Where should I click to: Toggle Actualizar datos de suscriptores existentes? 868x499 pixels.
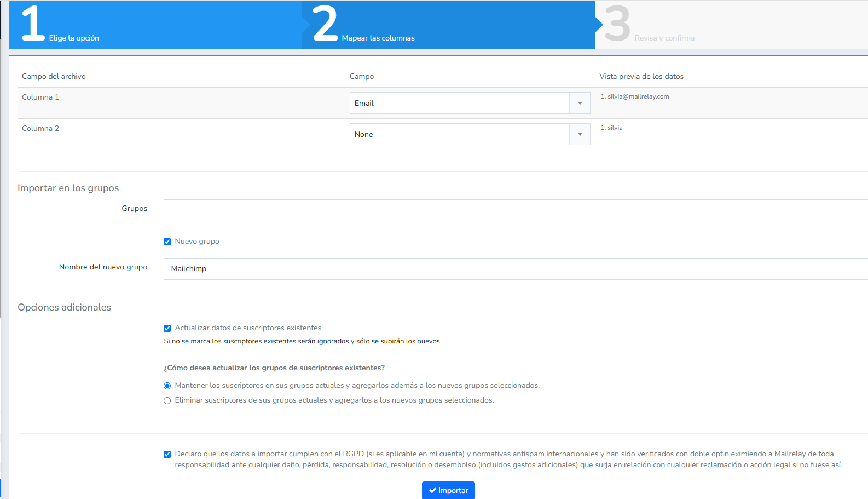(x=167, y=328)
